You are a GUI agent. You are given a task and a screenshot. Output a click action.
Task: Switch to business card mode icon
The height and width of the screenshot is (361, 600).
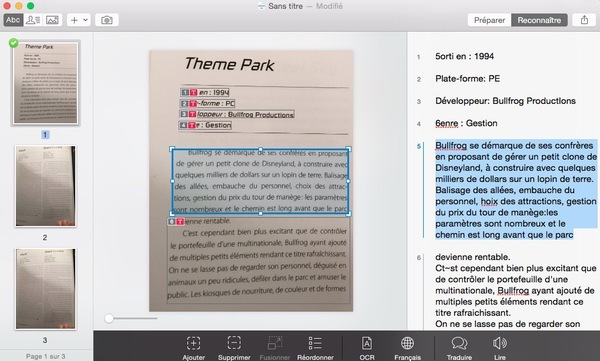(x=33, y=20)
